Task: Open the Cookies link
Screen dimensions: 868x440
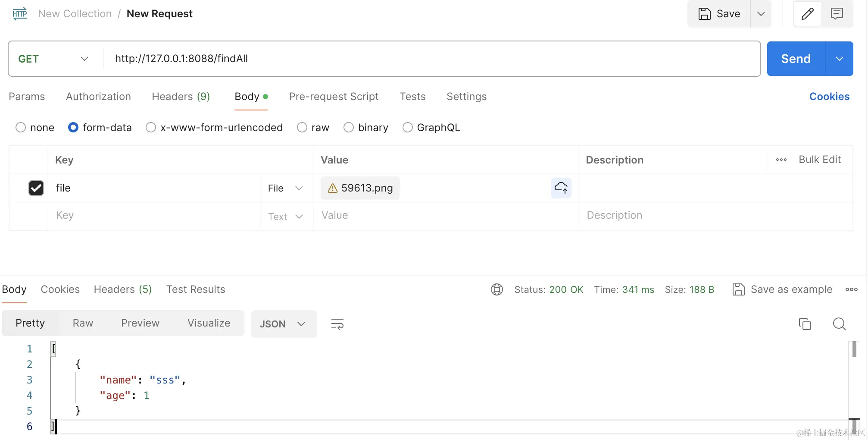Action: click(x=829, y=97)
